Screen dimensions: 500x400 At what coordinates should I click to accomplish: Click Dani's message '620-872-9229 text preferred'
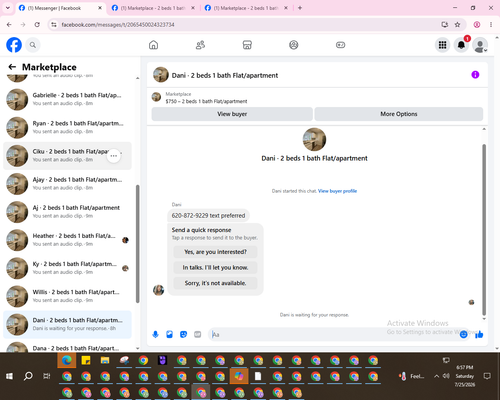pos(208,216)
